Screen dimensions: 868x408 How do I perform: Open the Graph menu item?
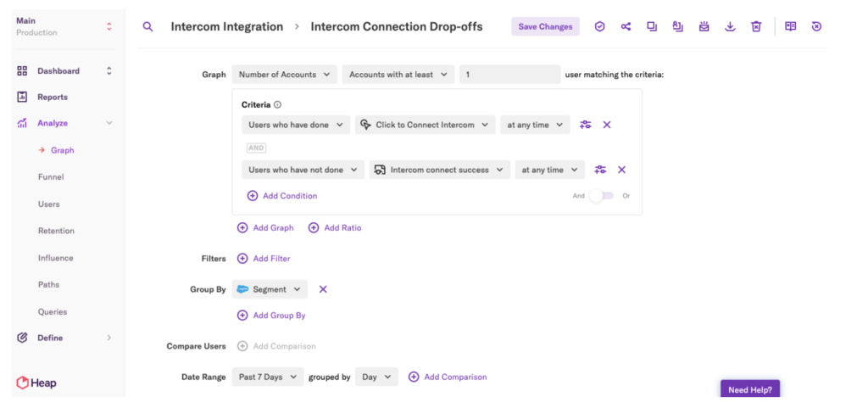tap(63, 150)
